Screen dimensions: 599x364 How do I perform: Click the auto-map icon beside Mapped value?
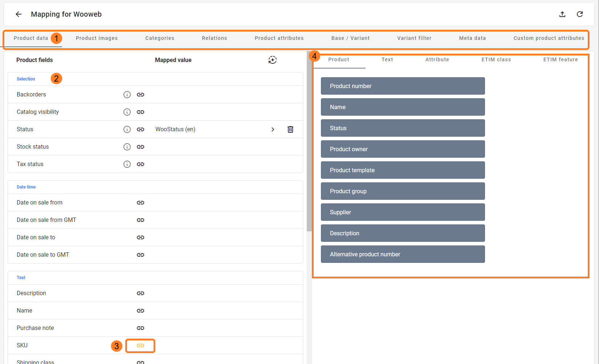pyautogui.click(x=273, y=60)
